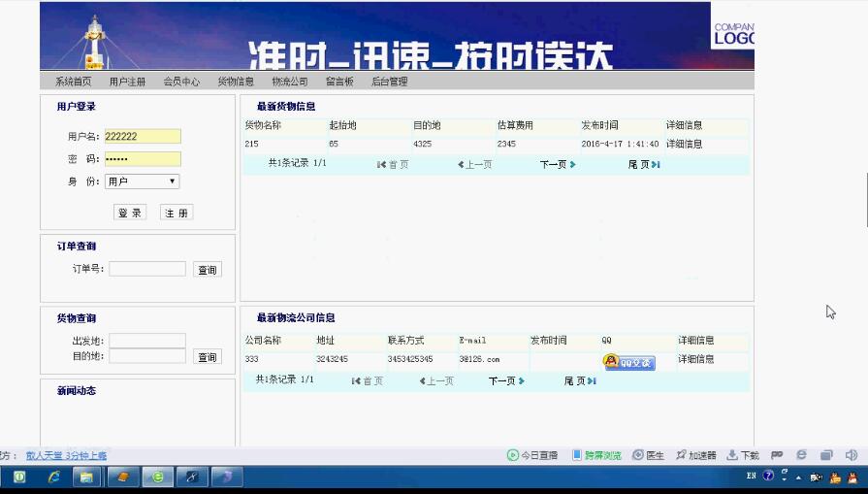Click 上一页 in the company list pager
This screenshot has width=868, height=494.
coord(436,381)
